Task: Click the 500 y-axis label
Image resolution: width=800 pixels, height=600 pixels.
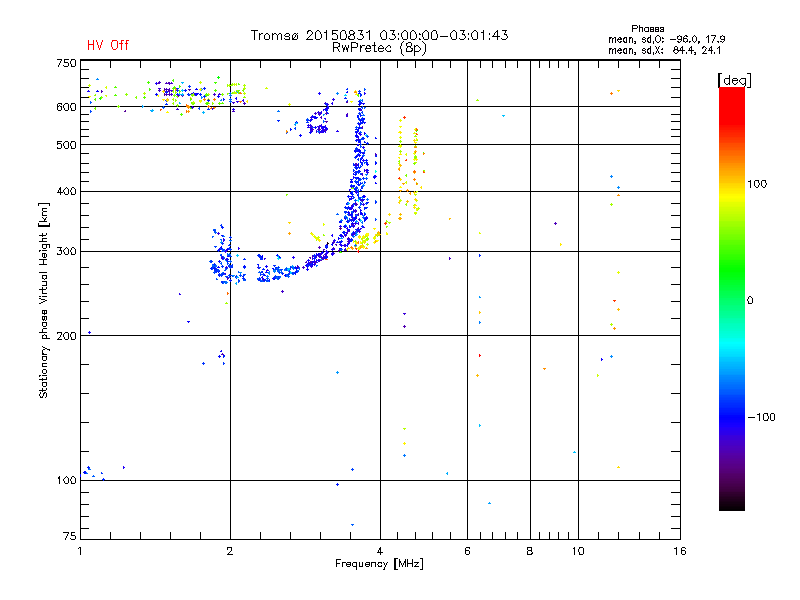Action: coord(66,145)
